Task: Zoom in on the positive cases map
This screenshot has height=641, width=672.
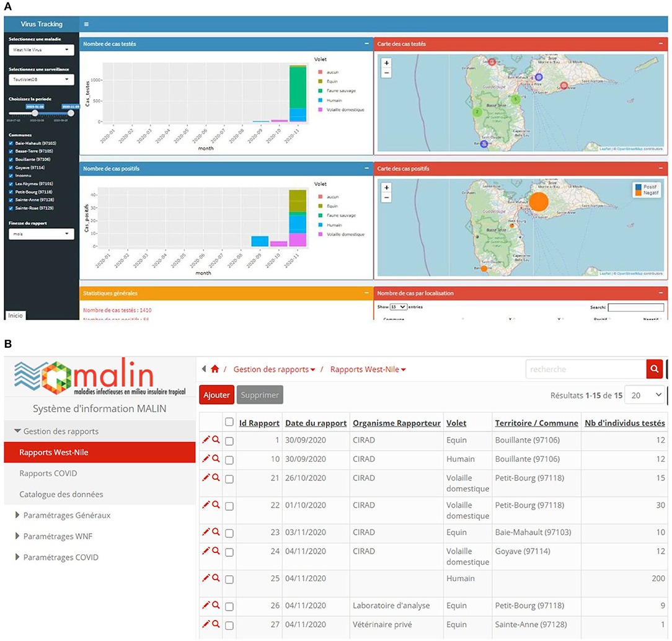Action: pyautogui.click(x=387, y=188)
